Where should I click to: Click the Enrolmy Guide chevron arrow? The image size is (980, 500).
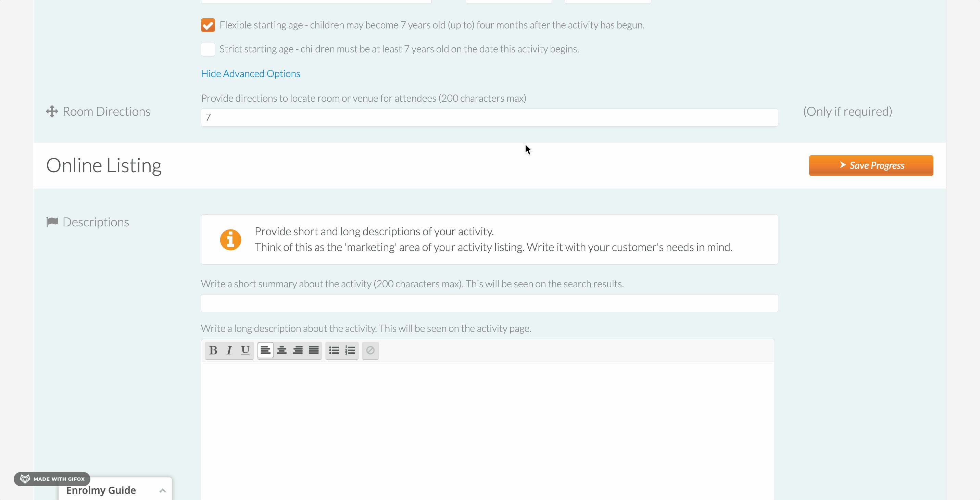click(162, 490)
